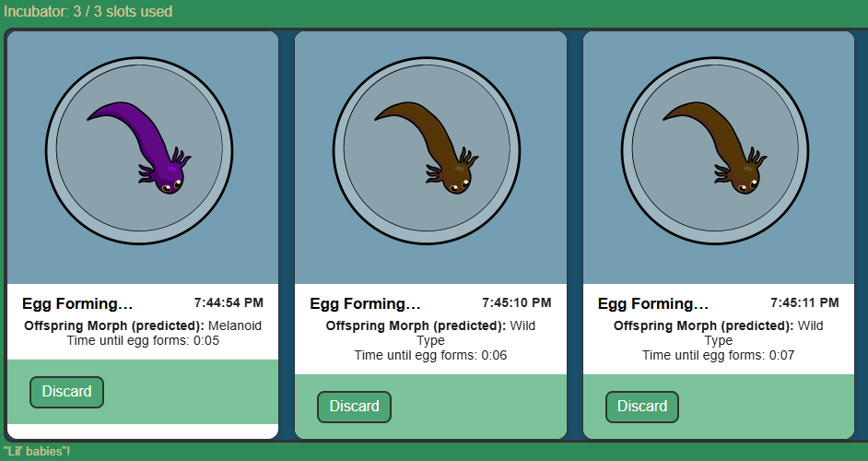Click the first card's "Egg Forming…" title
This screenshot has width=868, height=461.
(77, 303)
